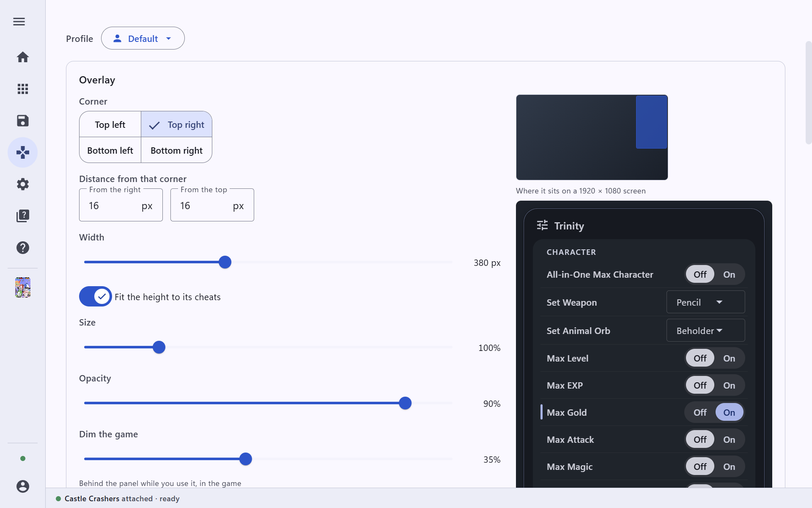Screen dimensions: 812x508
Task: Click the From the right distance field
Action: point(121,205)
